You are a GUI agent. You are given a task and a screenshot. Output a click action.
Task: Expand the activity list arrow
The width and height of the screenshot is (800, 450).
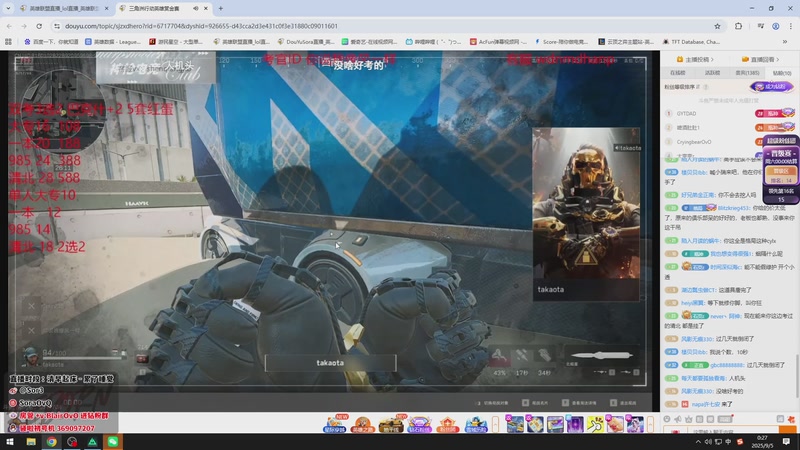click(495, 424)
